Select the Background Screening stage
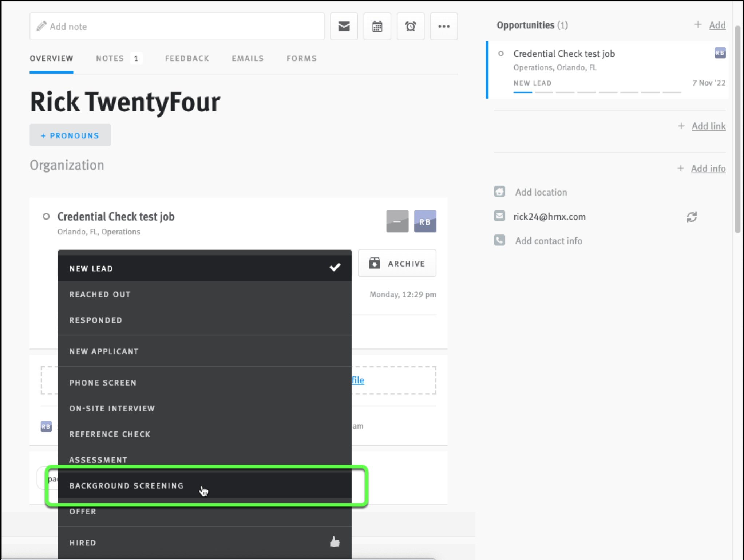The height and width of the screenshot is (560, 744). (205, 485)
